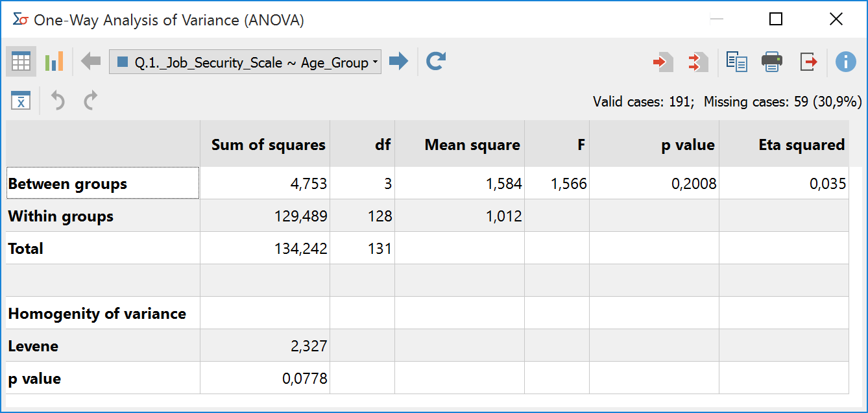Insert all results into output viewer icon
Screen dimensions: 868x413
click(698, 62)
